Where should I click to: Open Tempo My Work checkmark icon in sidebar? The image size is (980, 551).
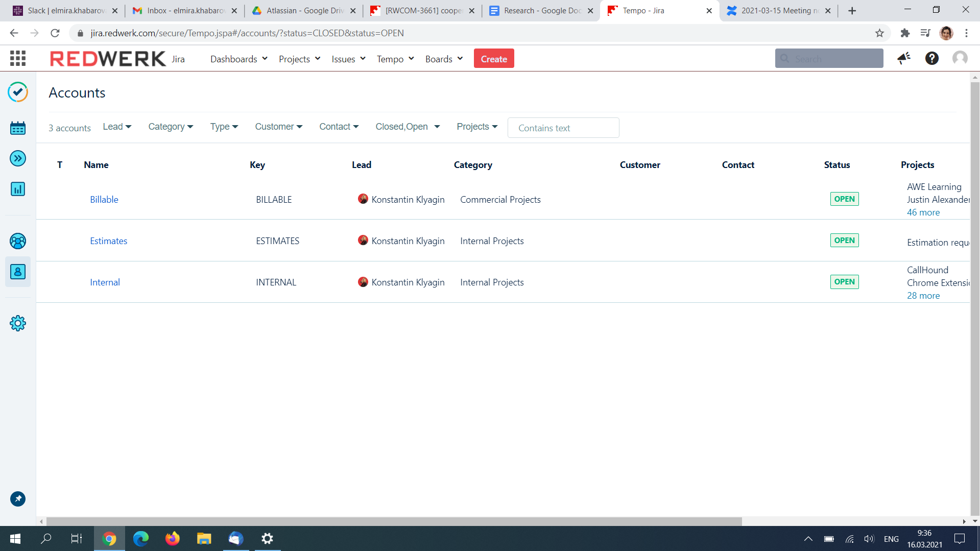(18, 92)
